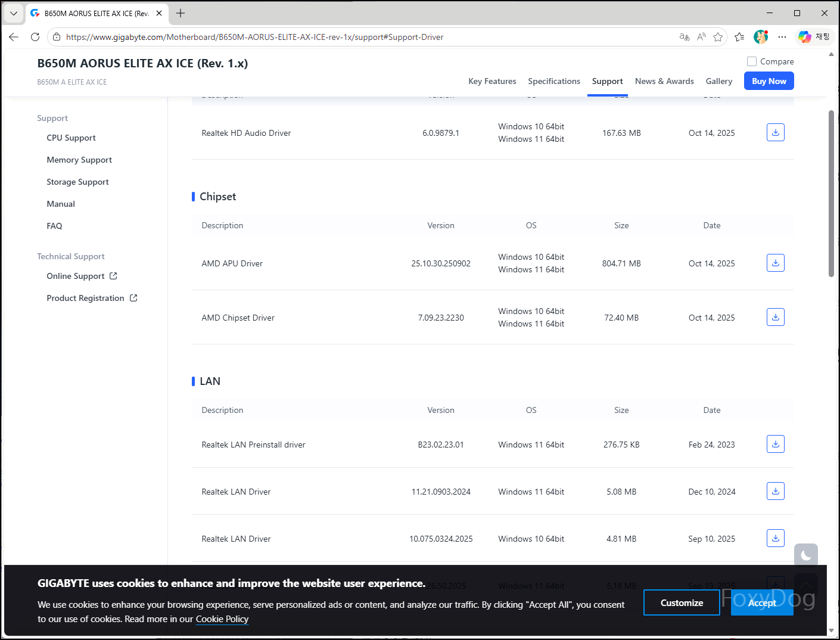
Task: Accept cookies with the Accept button
Action: pyautogui.click(x=762, y=602)
